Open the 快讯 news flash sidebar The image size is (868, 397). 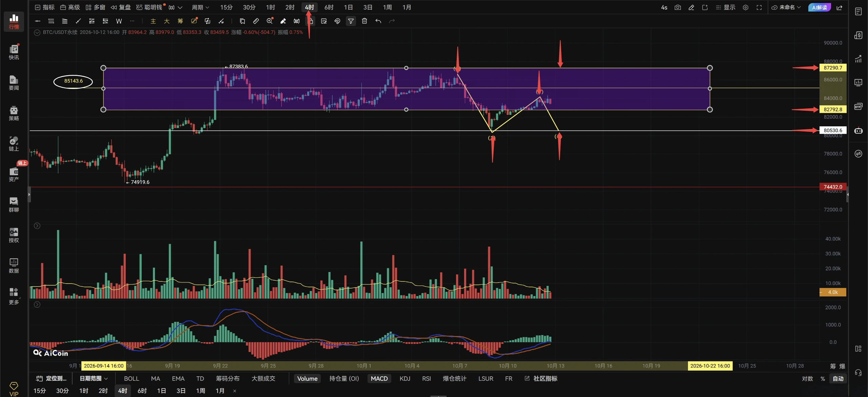click(x=14, y=52)
